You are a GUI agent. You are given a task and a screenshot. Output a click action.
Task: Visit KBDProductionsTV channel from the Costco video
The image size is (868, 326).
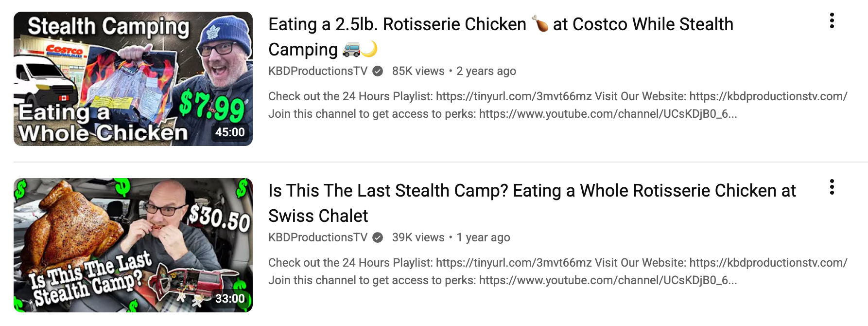[318, 72]
